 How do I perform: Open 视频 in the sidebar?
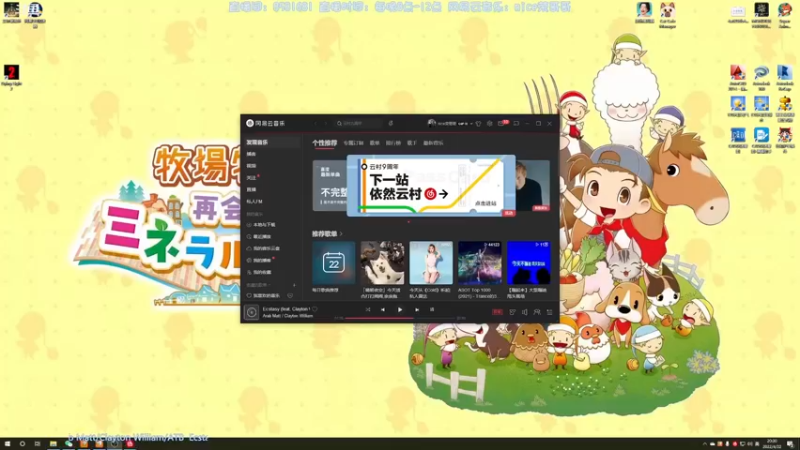(x=252, y=166)
